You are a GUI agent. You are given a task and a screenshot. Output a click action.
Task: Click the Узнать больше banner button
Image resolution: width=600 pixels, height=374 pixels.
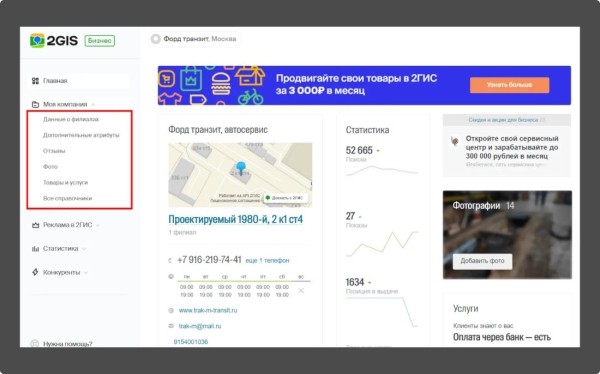pos(509,85)
